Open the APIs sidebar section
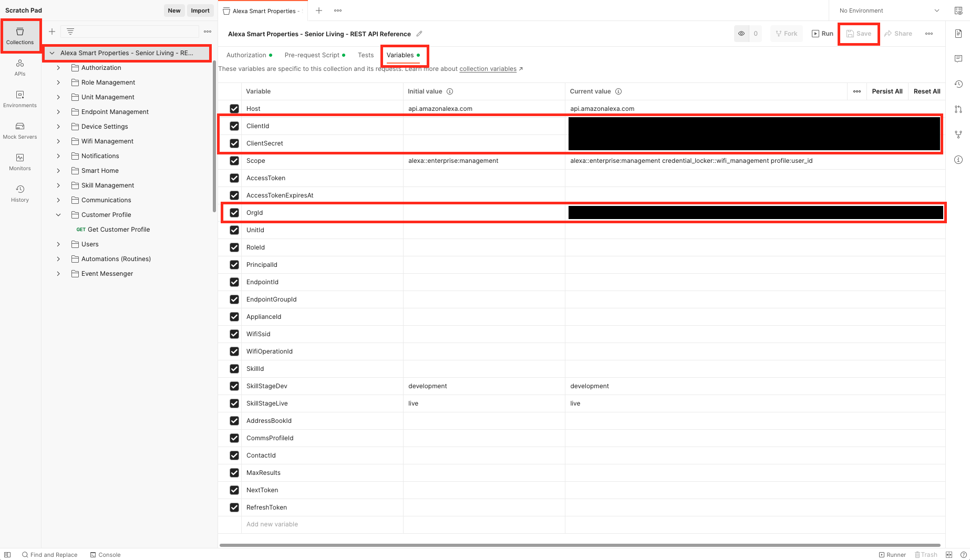This screenshot has height=560, width=970. point(20,68)
